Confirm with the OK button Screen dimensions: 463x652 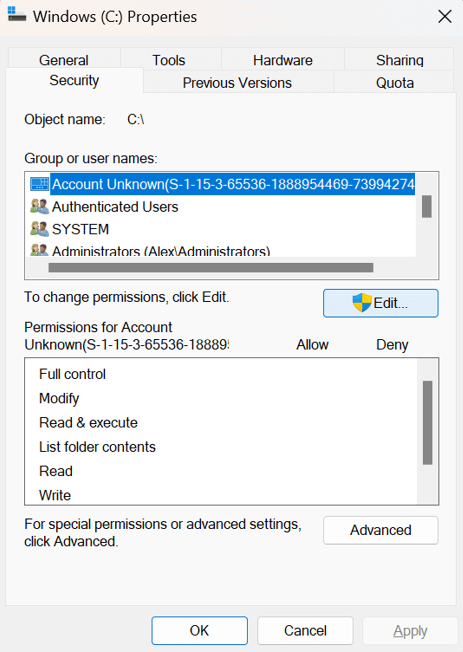coord(200,630)
